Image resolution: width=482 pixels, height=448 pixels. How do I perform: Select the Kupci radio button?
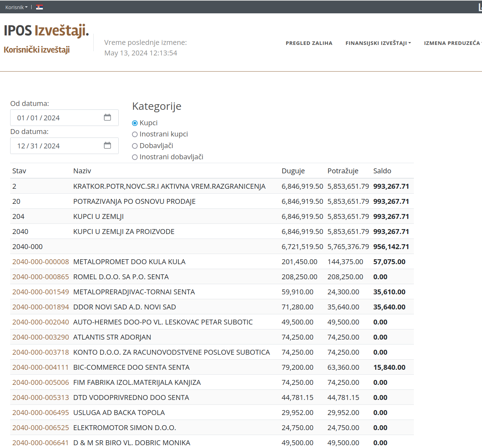[x=135, y=123]
